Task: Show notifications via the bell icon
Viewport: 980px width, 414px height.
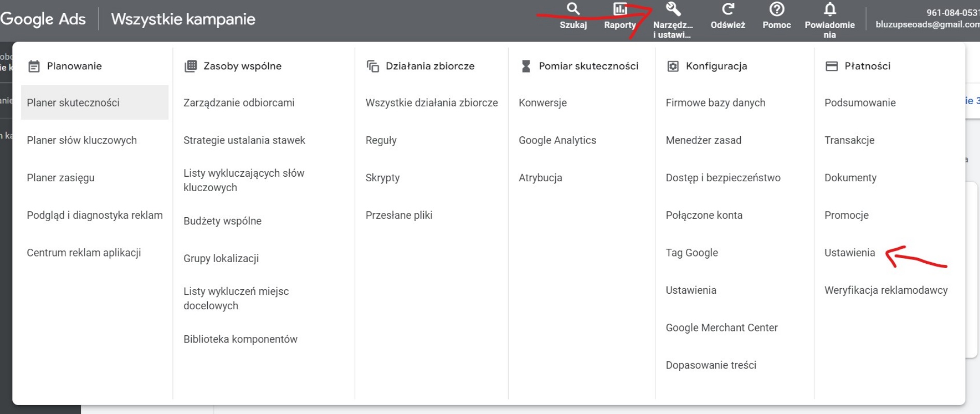Action: coord(830,9)
